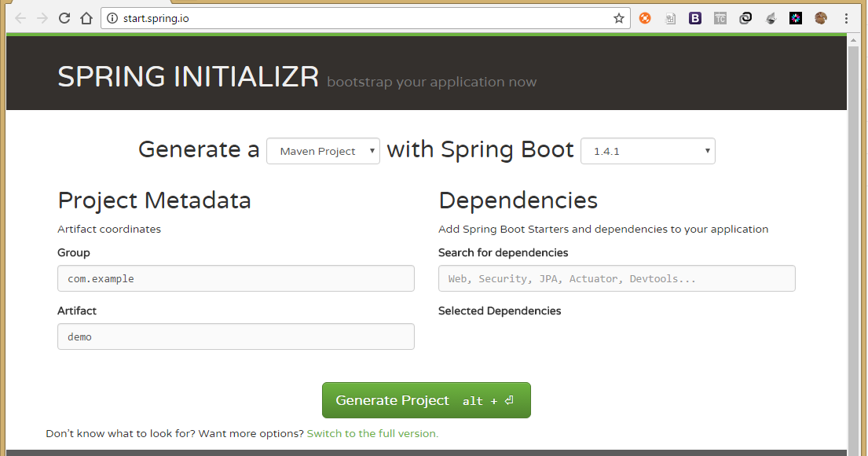Click the Generate Project button
This screenshot has height=456, width=868.
tap(427, 399)
